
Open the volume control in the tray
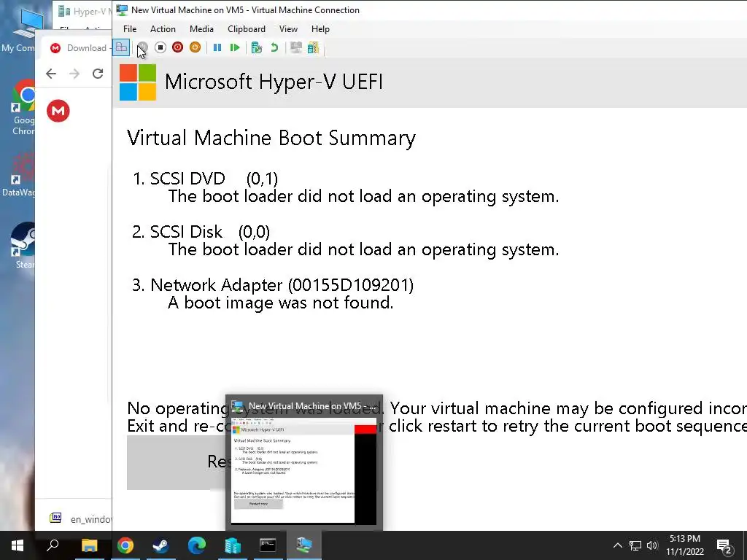(652, 545)
